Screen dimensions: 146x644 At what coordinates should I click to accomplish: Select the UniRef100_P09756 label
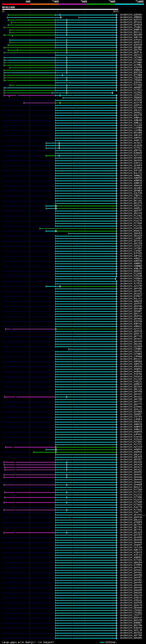pyautogui.click(x=131, y=374)
